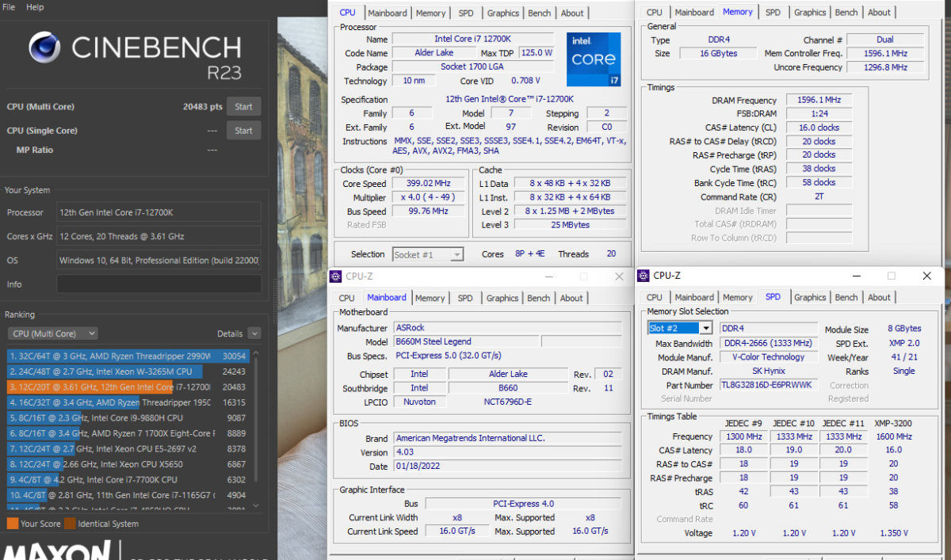Viewport: 951px width, 560px height.
Task: Open Mainboard tab in CPU-Z SPD window
Action: pyautogui.click(x=694, y=297)
